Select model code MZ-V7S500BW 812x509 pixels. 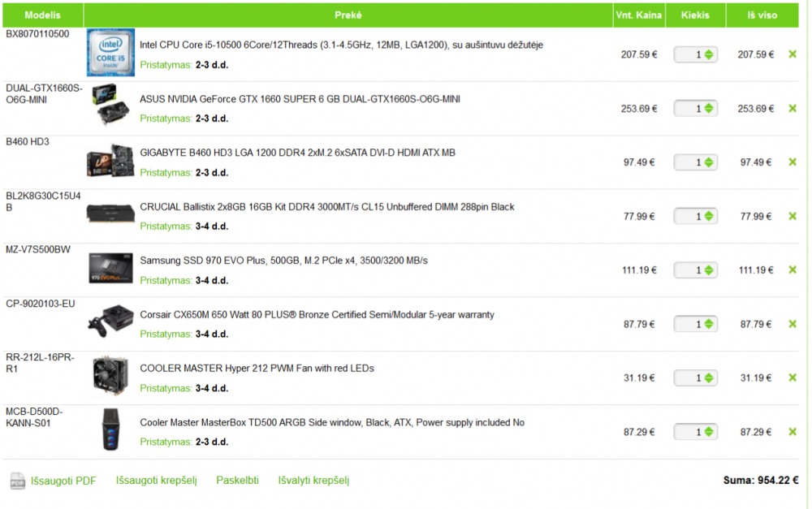[x=38, y=249]
